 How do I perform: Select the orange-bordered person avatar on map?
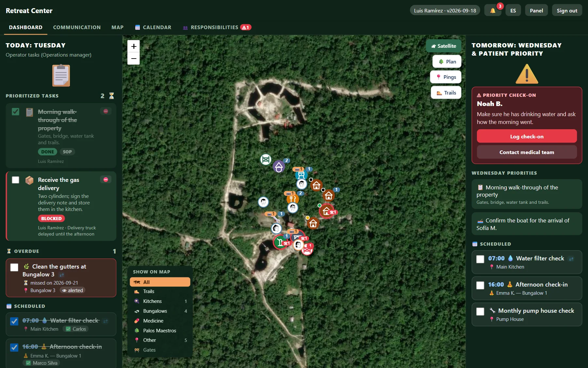click(298, 245)
